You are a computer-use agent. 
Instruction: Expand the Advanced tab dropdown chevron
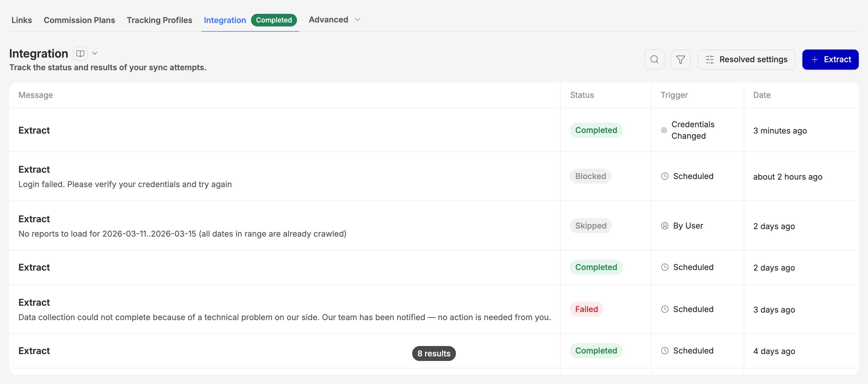point(357,20)
